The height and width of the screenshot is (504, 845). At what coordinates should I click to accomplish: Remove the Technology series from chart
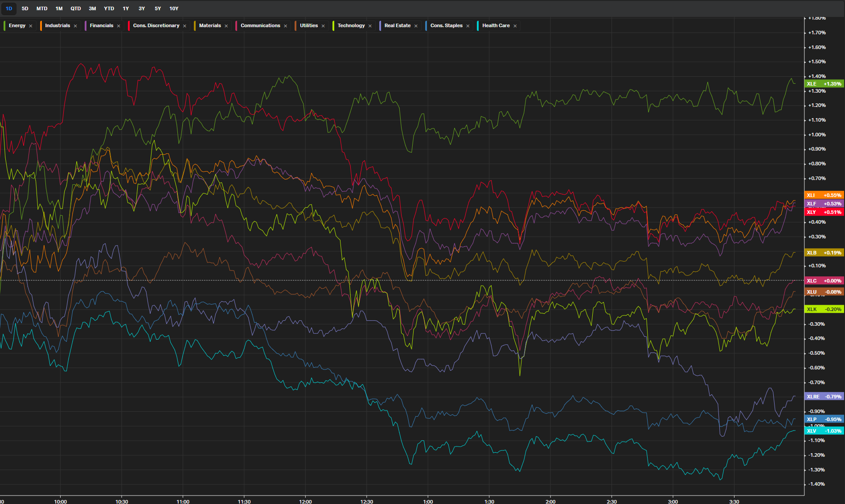[370, 26]
